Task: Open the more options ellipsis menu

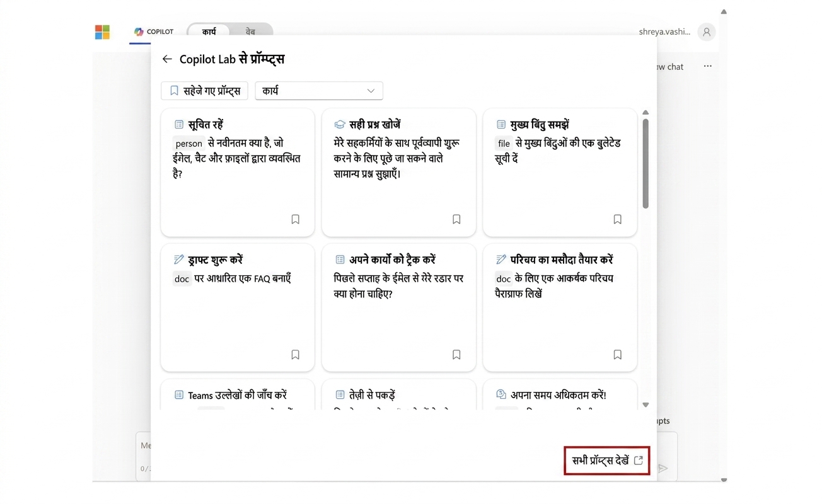Action: [x=708, y=66]
